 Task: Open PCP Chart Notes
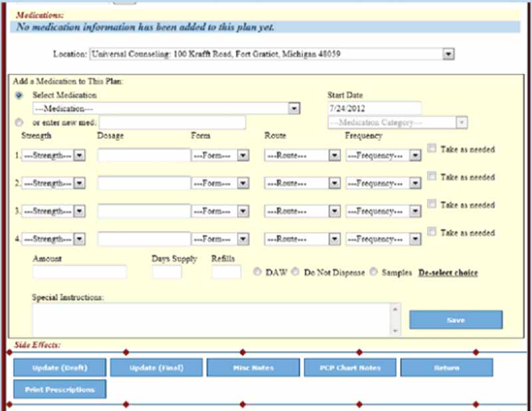[350, 368]
